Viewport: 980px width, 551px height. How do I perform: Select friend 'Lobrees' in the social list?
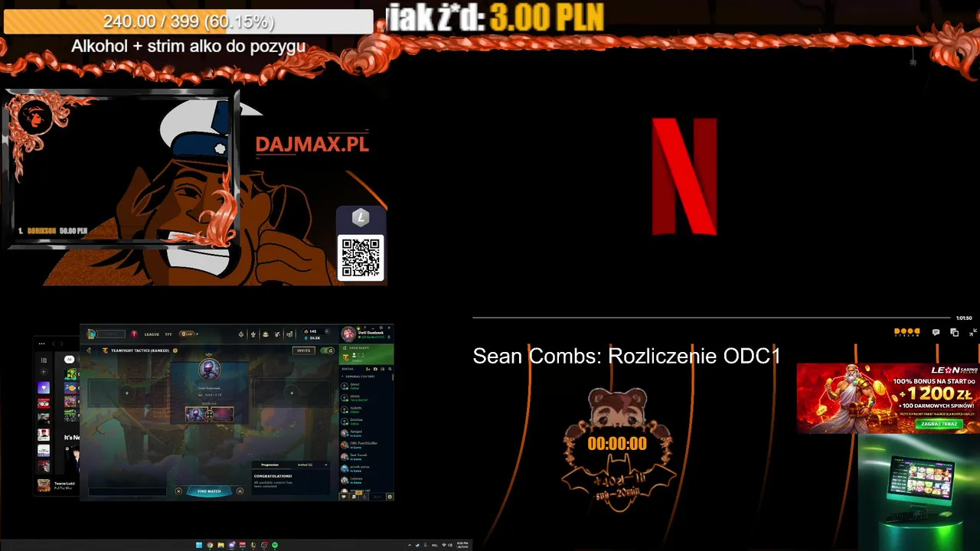367,481
